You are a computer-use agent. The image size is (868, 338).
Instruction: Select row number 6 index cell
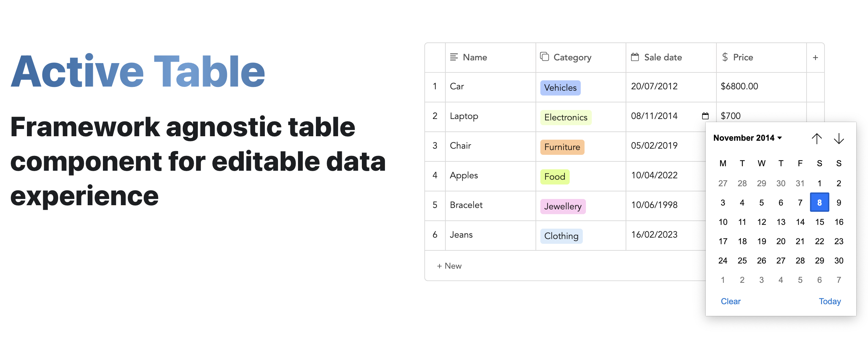[435, 235]
